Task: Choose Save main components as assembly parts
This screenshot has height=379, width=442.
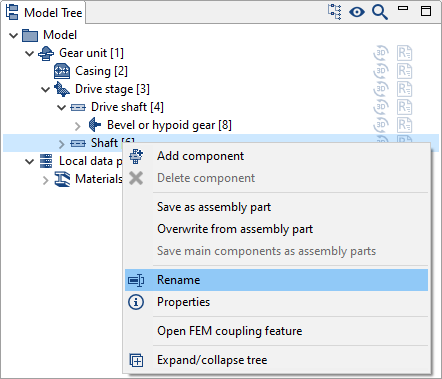Action: (x=276, y=251)
